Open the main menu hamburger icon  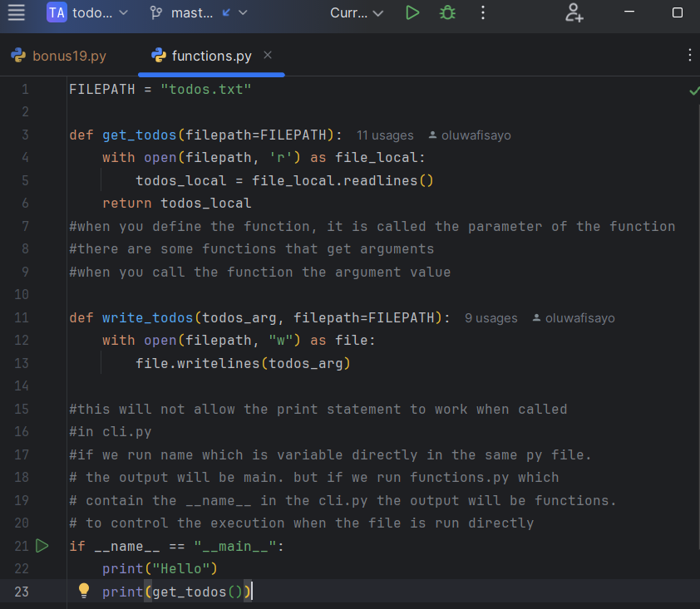point(17,13)
